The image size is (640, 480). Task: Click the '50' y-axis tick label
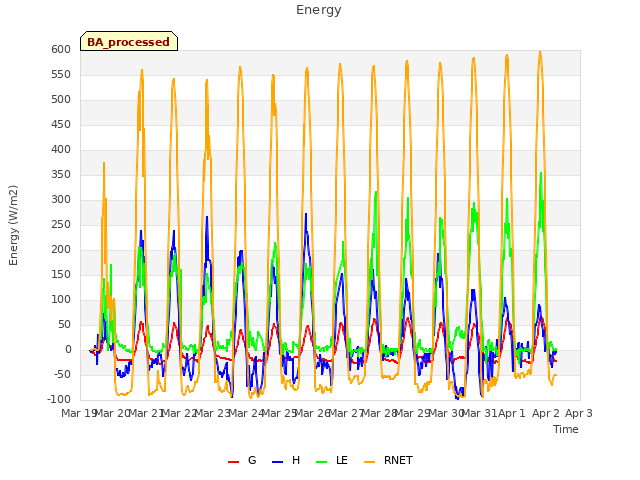(65, 324)
